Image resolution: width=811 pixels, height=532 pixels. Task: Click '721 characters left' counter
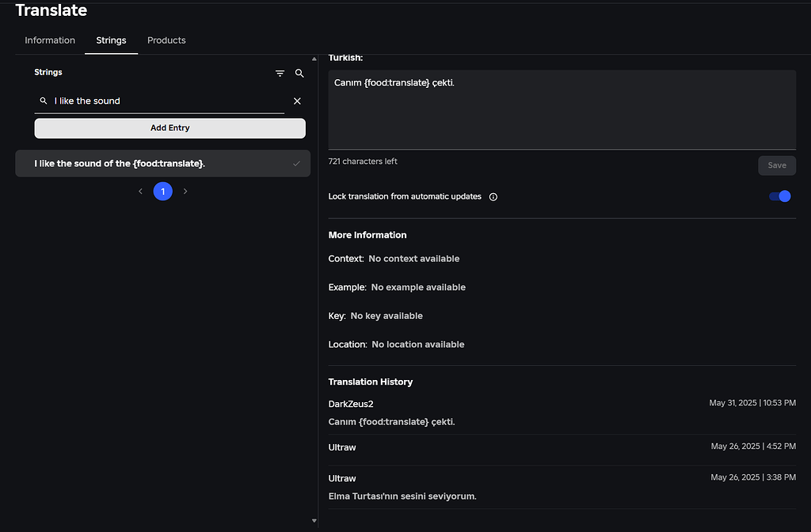click(363, 161)
